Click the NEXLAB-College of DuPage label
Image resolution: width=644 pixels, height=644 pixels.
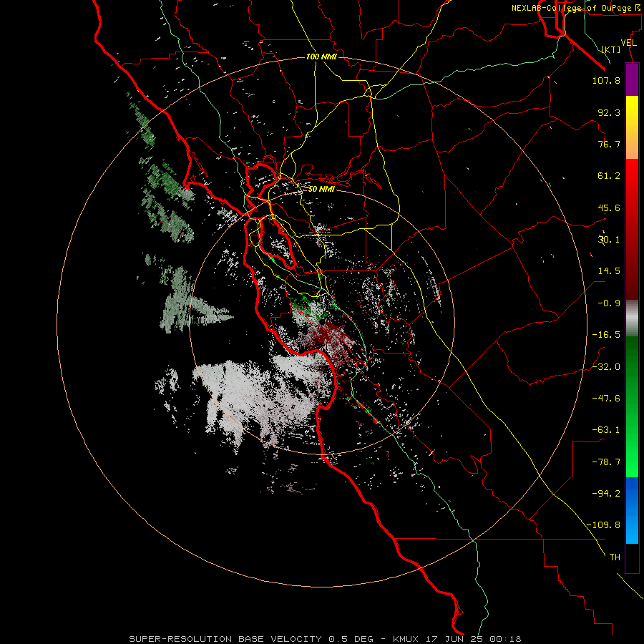pyautogui.click(x=575, y=8)
